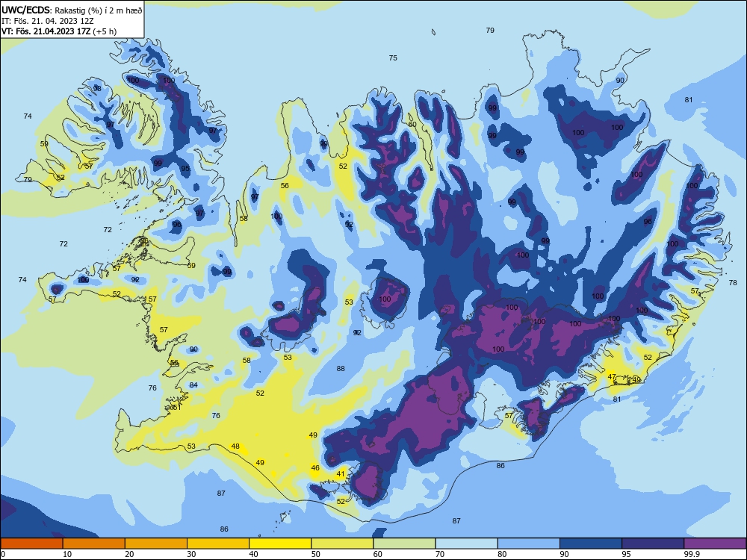This screenshot has width=747, height=560.
Task: Click the map value "48" on the south coast
Action: pyautogui.click(x=235, y=447)
